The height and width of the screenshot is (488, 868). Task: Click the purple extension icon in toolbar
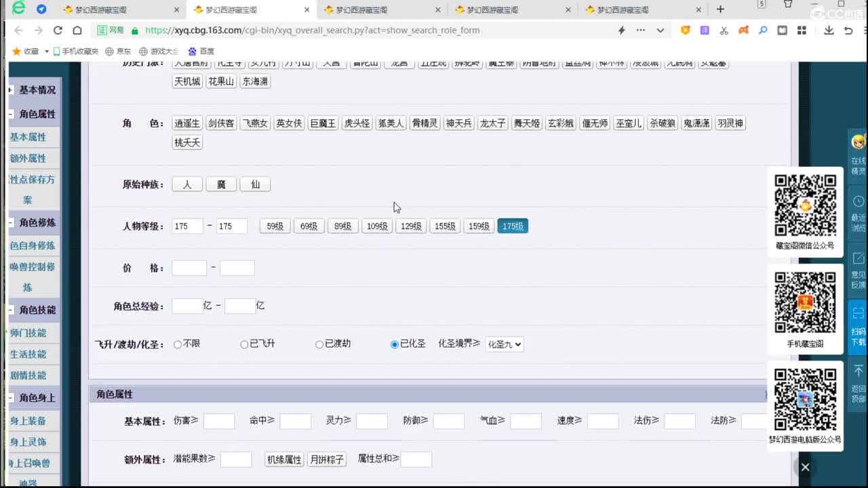coord(705,30)
